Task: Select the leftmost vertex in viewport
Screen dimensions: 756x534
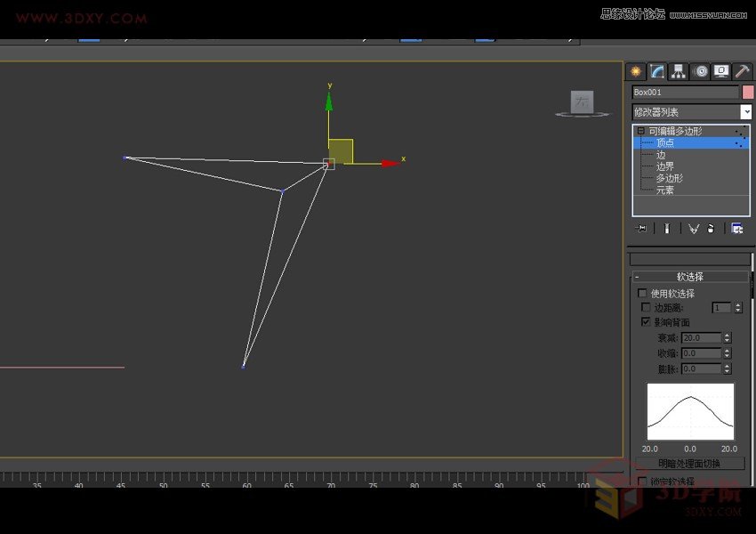Action: 125,158
